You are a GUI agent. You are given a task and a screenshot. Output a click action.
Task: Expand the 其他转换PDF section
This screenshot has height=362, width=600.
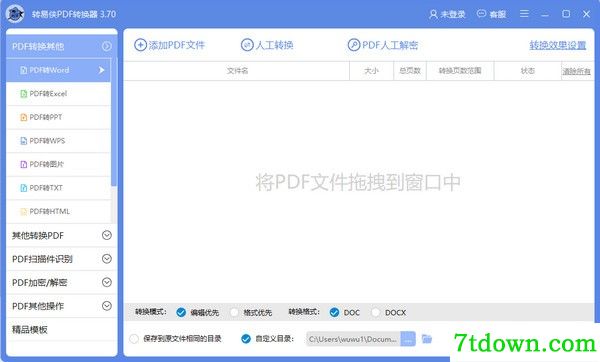(107, 235)
